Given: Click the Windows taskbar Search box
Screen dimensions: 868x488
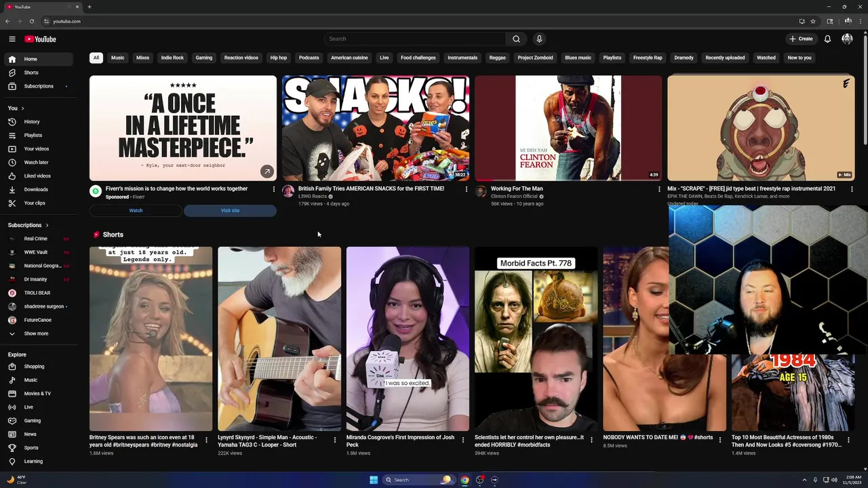Looking at the screenshot, I should [418, 480].
